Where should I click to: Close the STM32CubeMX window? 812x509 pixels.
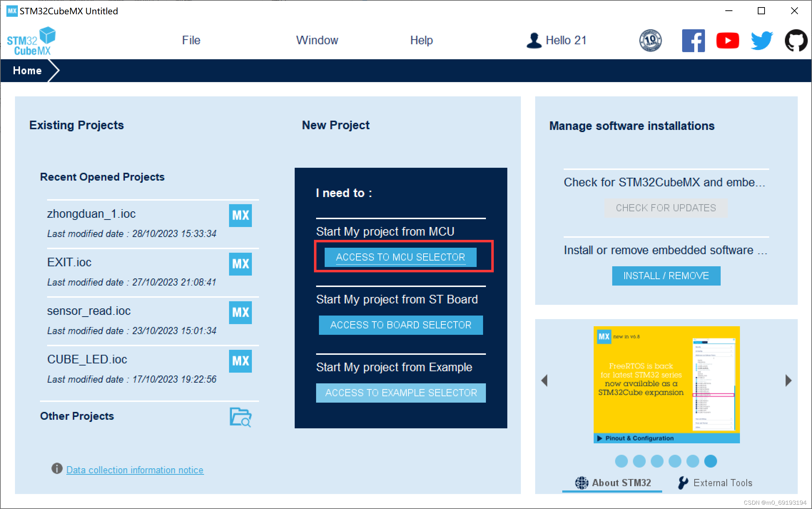click(794, 11)
